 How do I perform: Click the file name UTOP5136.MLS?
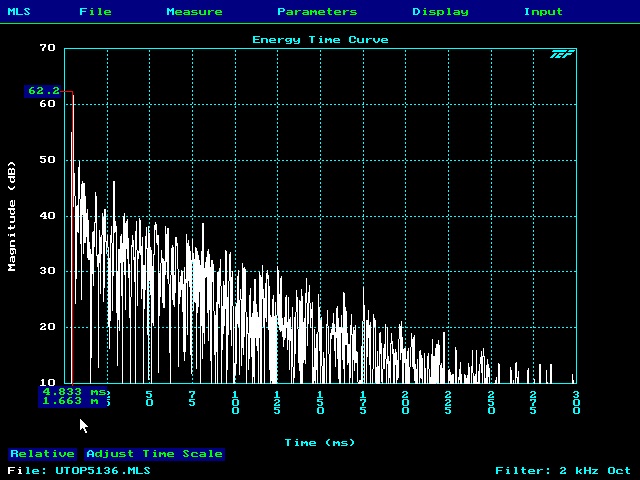coord(103,471)
